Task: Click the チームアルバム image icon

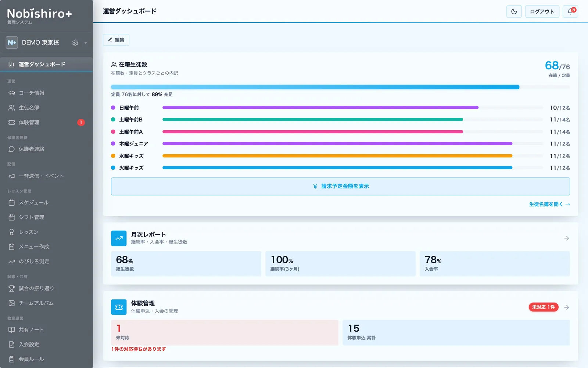Action: point(12,303)
